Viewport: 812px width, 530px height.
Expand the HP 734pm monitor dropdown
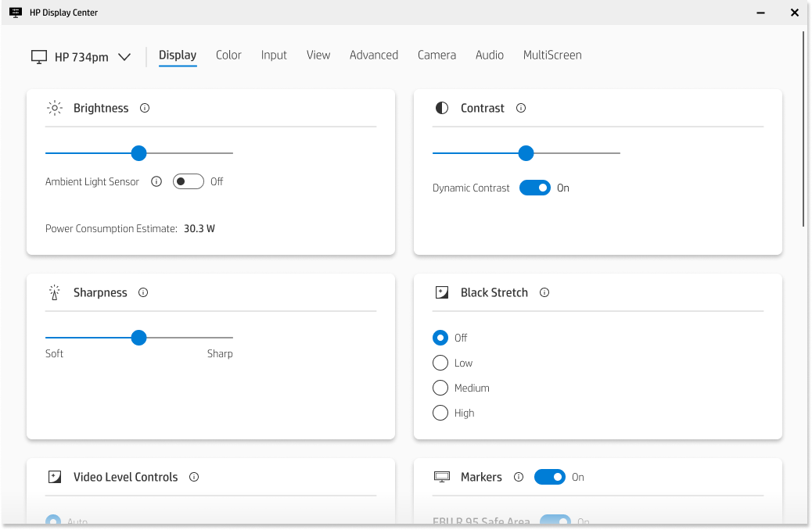point(124,57)
